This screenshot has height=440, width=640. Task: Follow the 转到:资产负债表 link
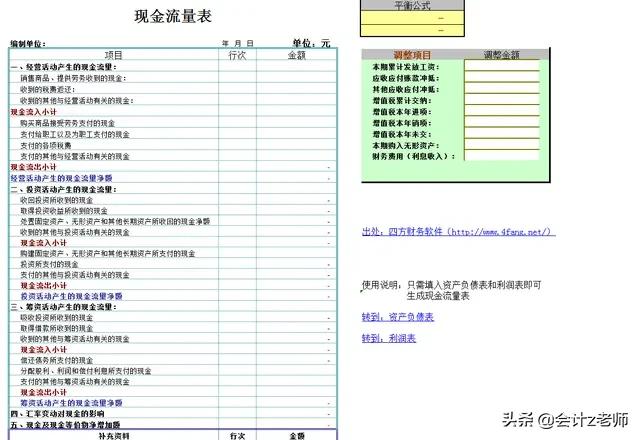coord(398,317)
